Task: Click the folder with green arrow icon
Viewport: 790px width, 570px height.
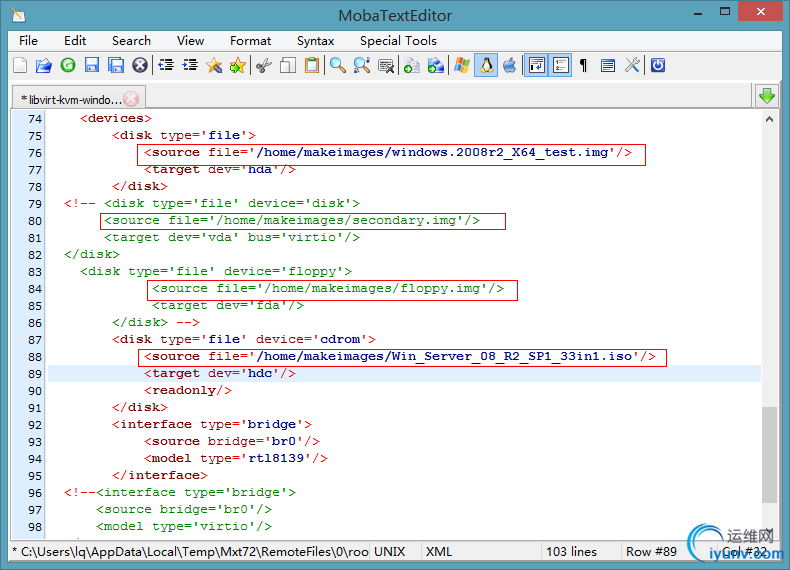Action: tap(436, 66)
